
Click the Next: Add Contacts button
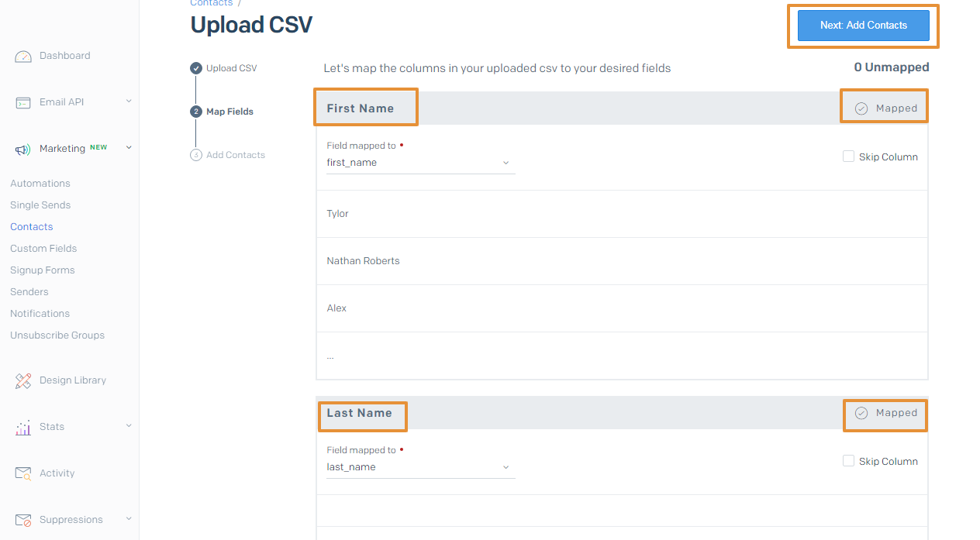(863, 26)
